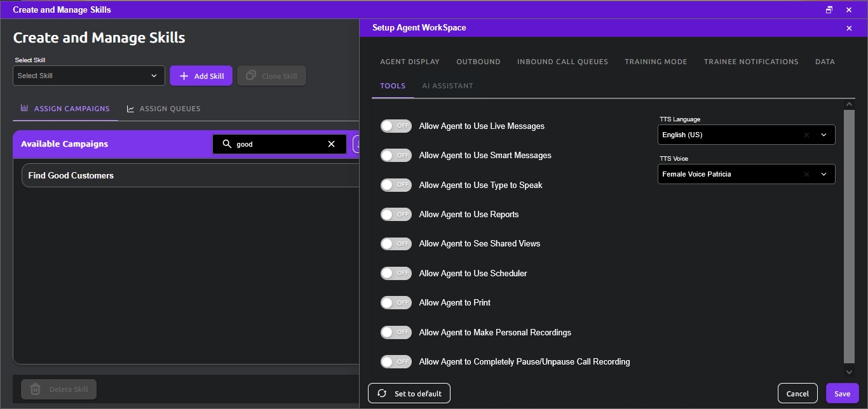Clear the TTS Voice selection
Screen dimensions: 868x409
[x=806, y=174]
